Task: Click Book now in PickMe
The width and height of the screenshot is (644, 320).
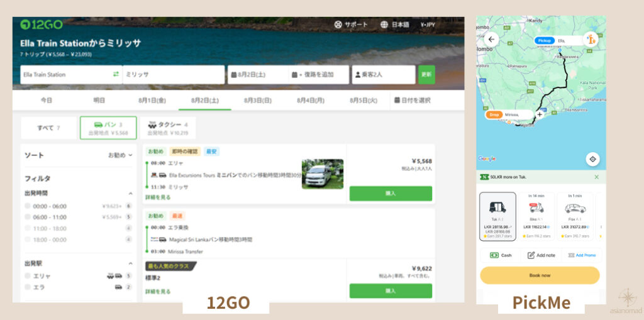Action: [x=540, y=275]
